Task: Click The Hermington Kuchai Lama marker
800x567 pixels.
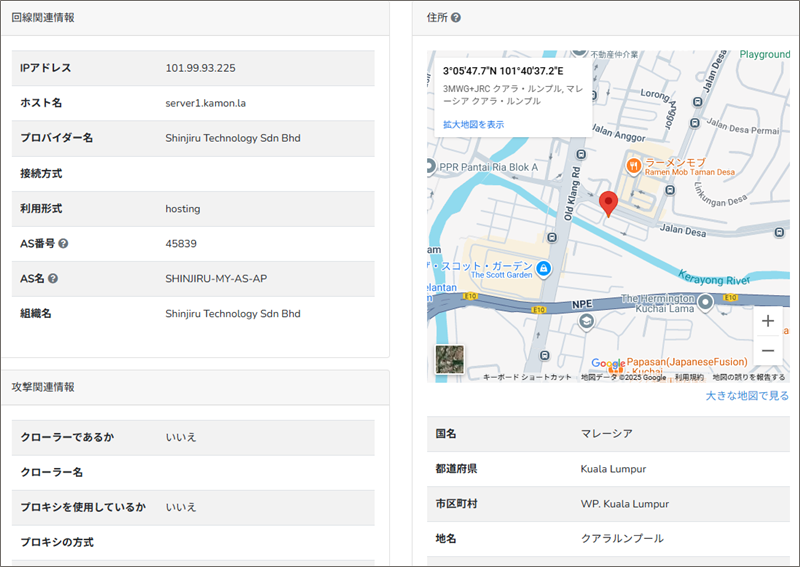Action: (704, 301)
